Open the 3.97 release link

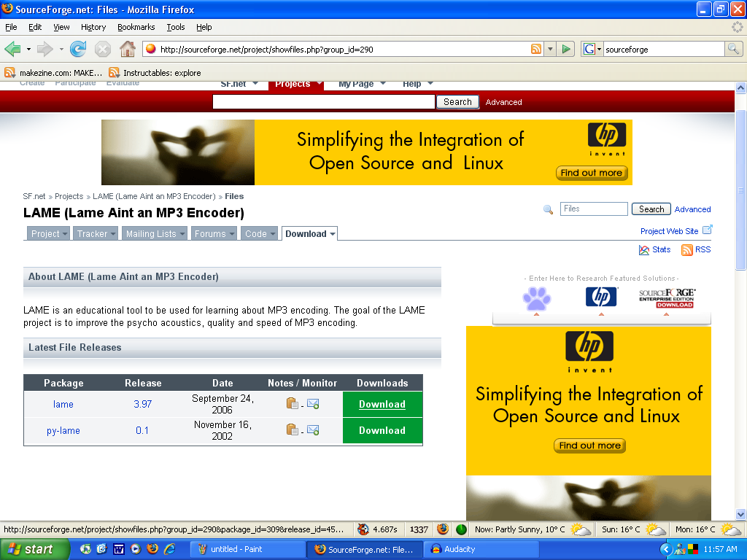pos(142,404)
